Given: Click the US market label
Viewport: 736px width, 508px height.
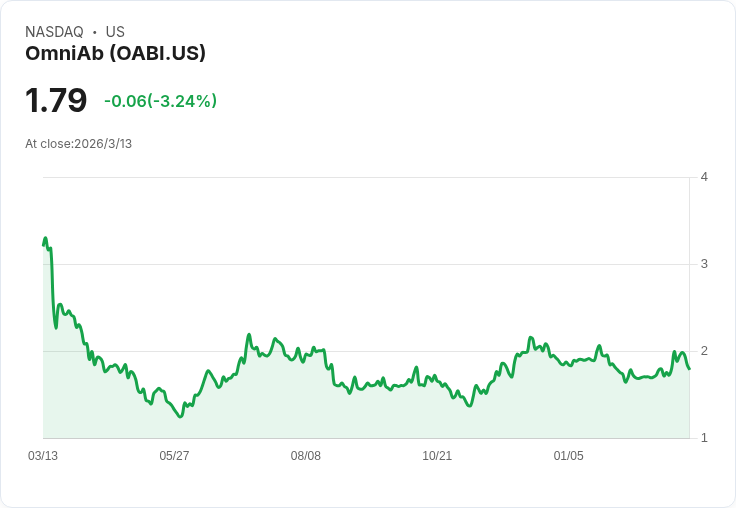Looking at the screenshot, I should (115, 32).
